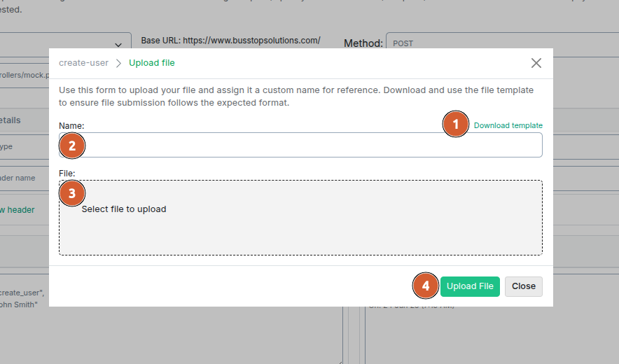Grab the resize handle of request body textarea
The image size is (619, 364).
[339, 360]
